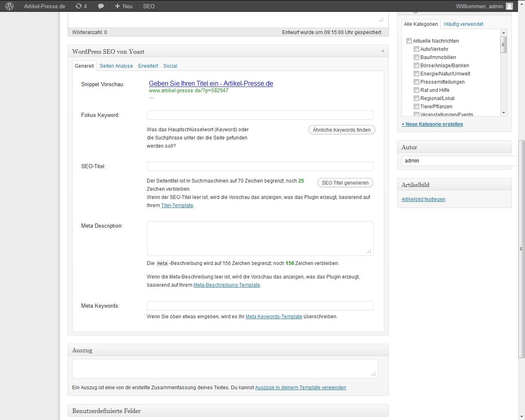Open Auszüge in deinem Template verwenden link
The image size is (525, 420).
coord(301,388)
